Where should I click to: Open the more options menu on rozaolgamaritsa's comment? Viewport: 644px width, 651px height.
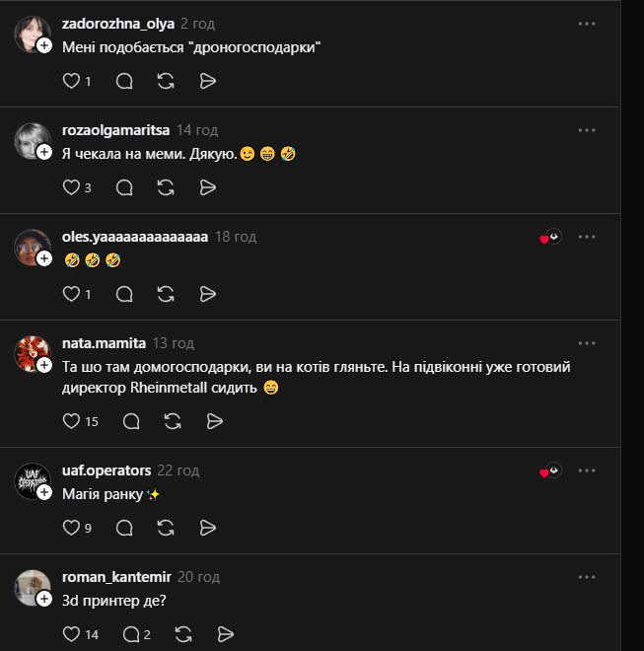587,130
